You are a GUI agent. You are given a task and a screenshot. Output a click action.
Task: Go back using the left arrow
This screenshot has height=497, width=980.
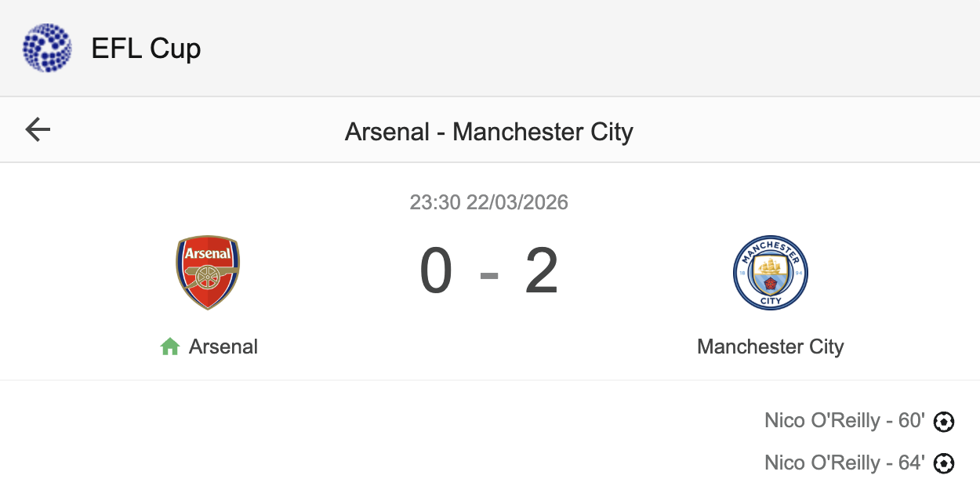pyautogui.click(x=38, y=129)
